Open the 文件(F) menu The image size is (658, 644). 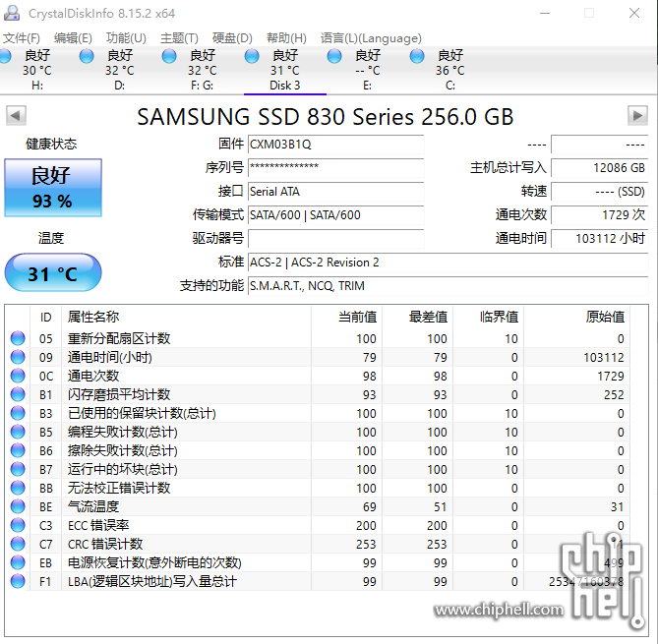click(22, 38)
